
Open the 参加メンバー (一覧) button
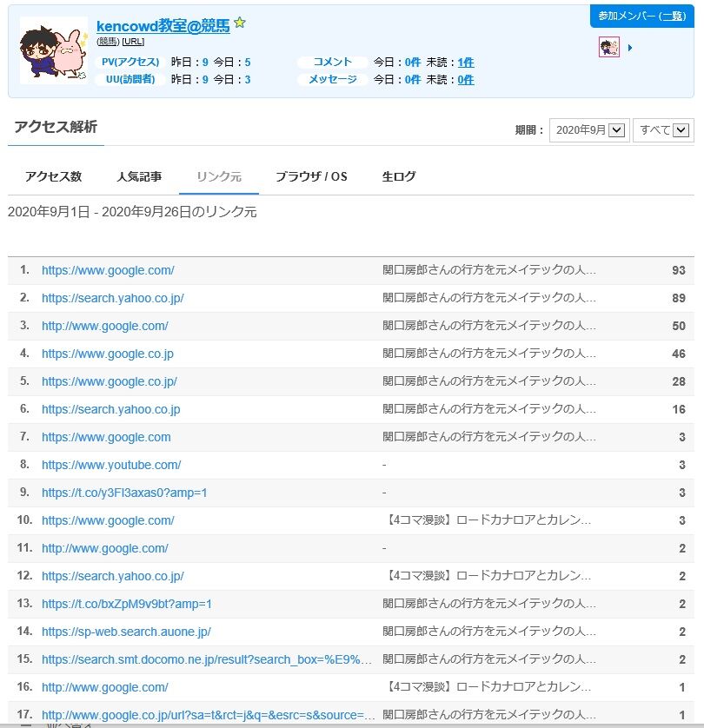(x=641, y=17)
